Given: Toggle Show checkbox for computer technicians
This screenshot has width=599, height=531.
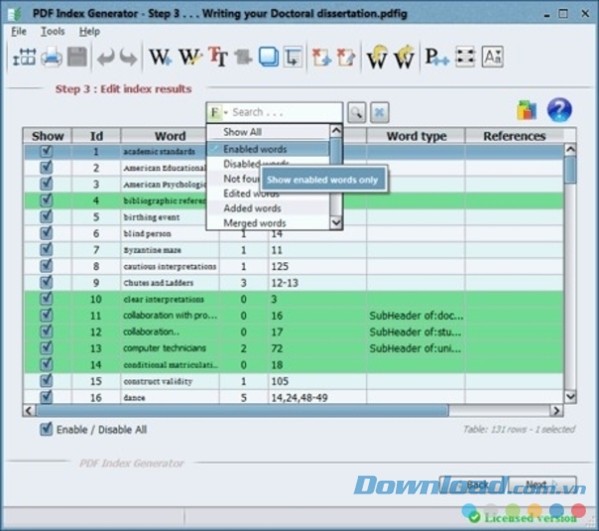Looking at the screenshot, I should pyautogui.click(x=47, y=348).
